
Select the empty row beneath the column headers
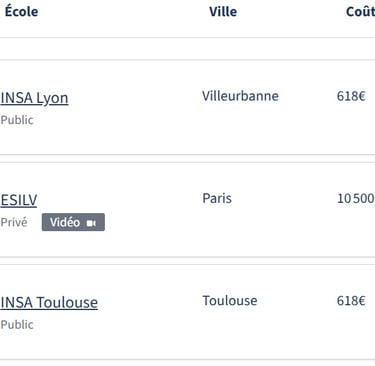tap(187, 49)
